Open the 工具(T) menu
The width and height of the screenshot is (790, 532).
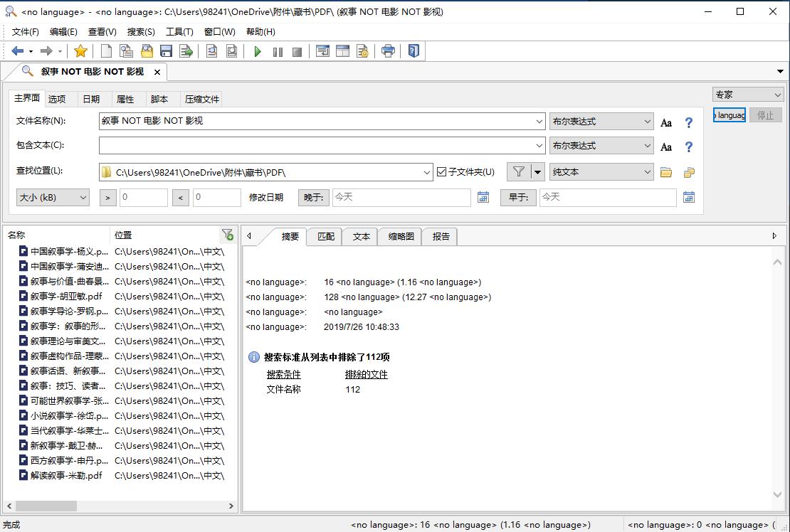pos(179,31)
